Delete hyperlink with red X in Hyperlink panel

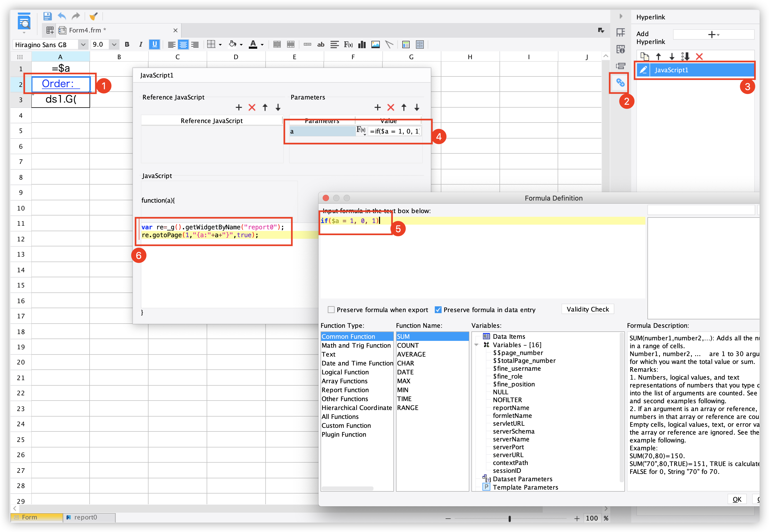pyautogui.click(x=699, y=57)
